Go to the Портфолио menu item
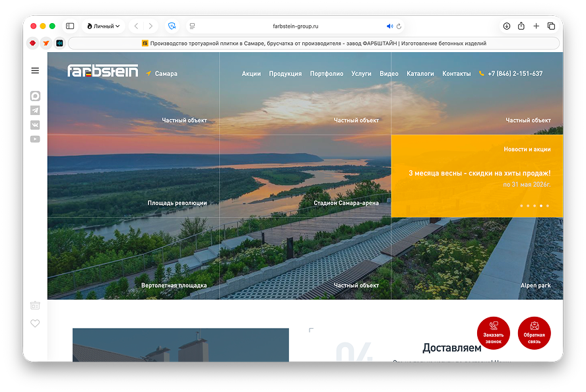586x392 pixels. coord(327,74)
